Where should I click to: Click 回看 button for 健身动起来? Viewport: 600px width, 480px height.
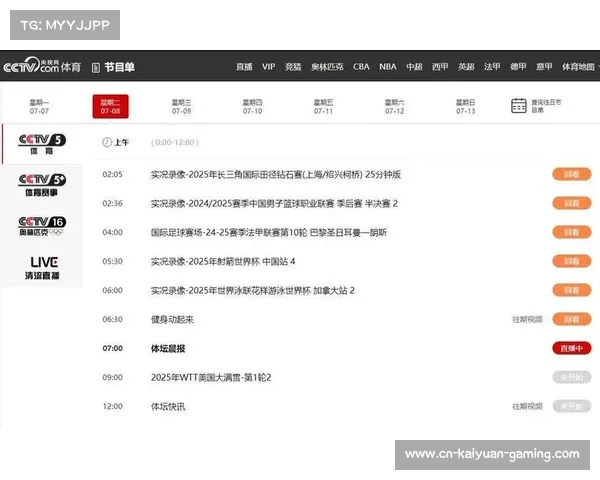pos(572,319)
